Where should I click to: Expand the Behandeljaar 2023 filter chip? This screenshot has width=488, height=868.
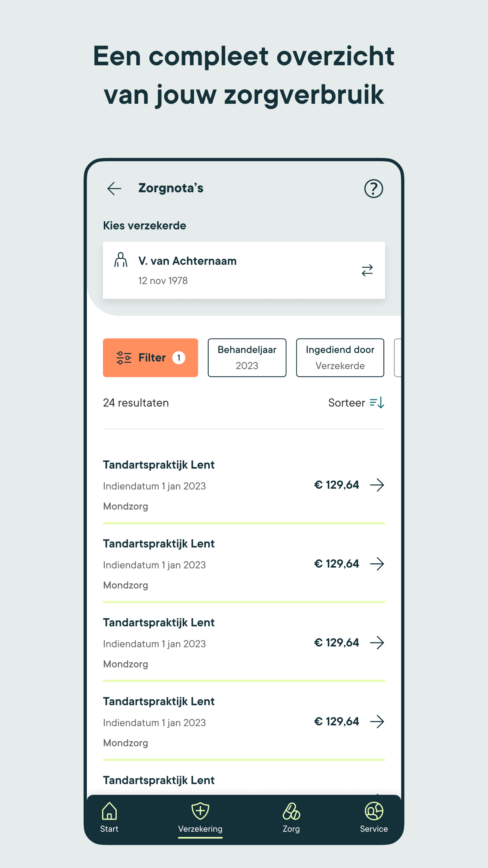(x=247, y=358)
